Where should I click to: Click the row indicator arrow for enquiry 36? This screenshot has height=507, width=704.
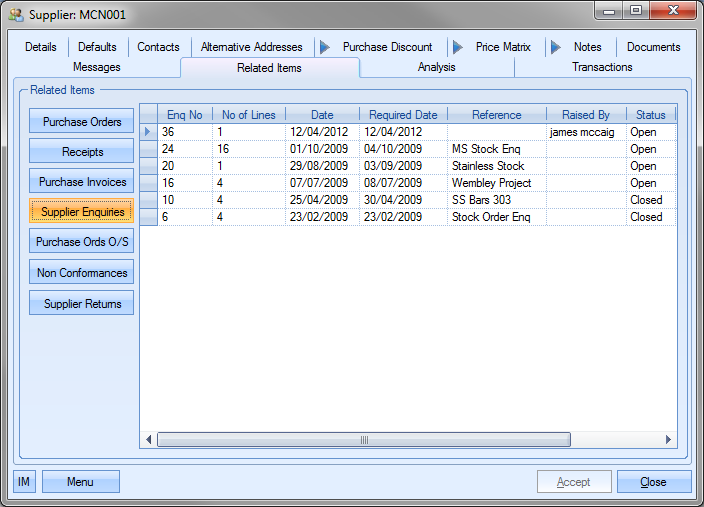point(149,132)
